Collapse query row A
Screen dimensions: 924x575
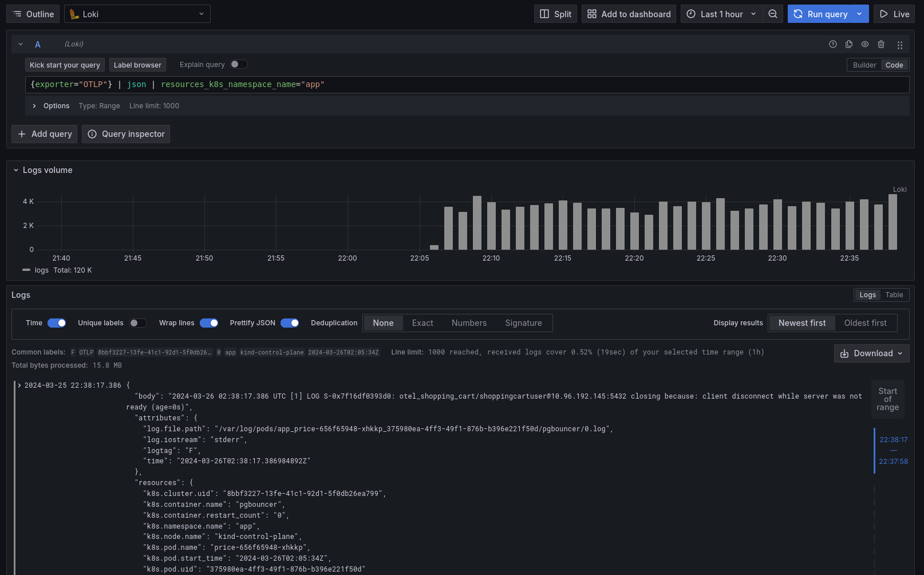click(21, 44)
